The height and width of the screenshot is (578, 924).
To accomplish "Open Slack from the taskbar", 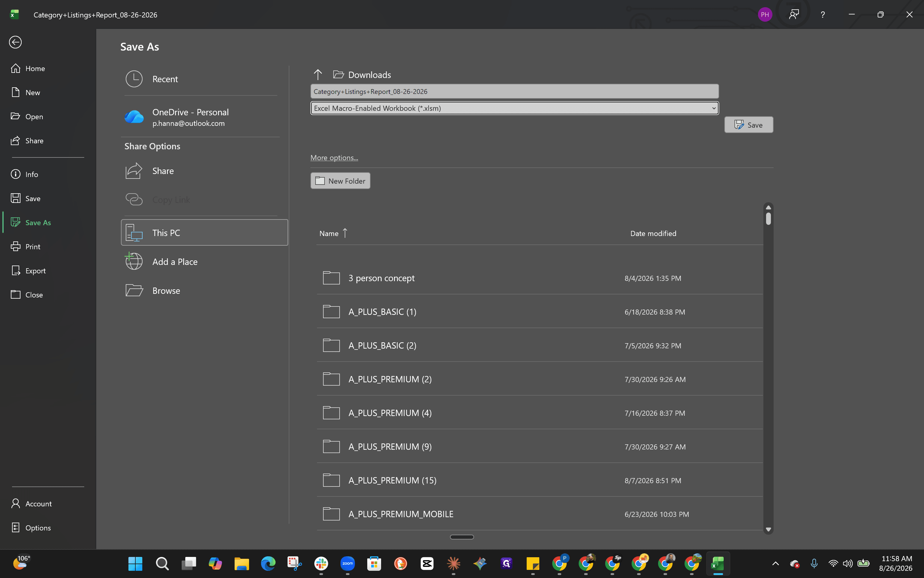I will (321, 564).
